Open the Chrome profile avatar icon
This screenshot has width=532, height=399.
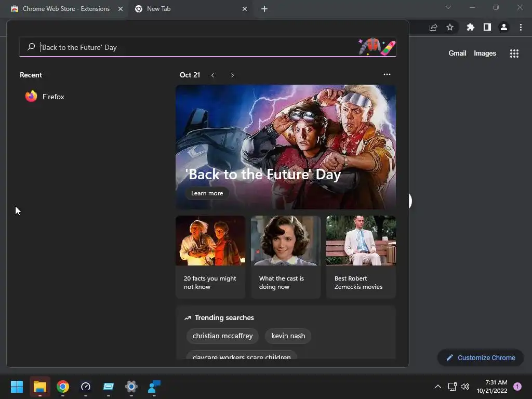(504, 27)
